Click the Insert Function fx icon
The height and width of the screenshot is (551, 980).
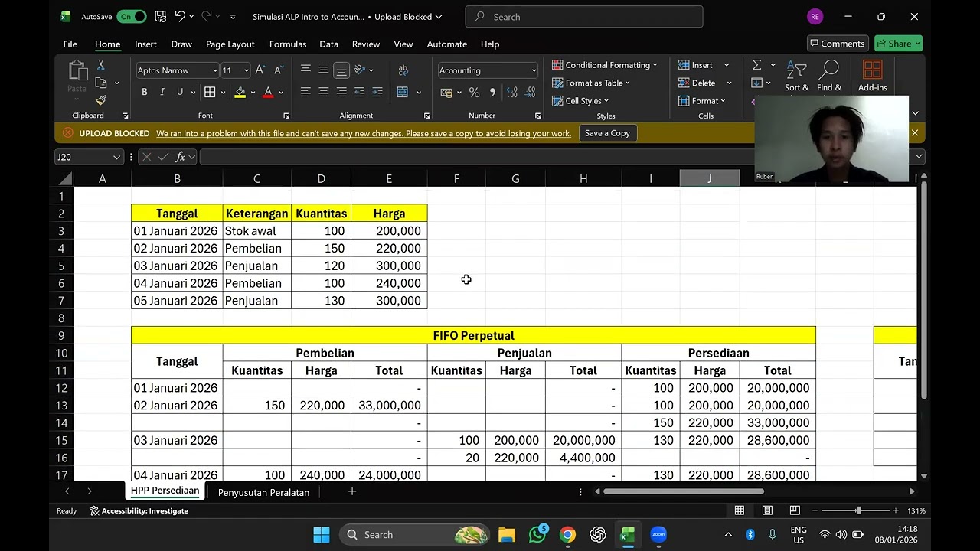(181, 157)
